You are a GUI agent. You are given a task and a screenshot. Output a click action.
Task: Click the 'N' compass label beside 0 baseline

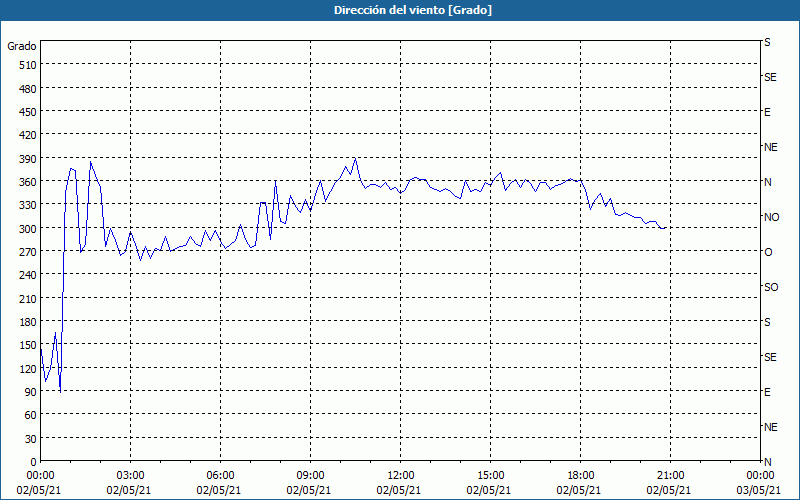767,462
